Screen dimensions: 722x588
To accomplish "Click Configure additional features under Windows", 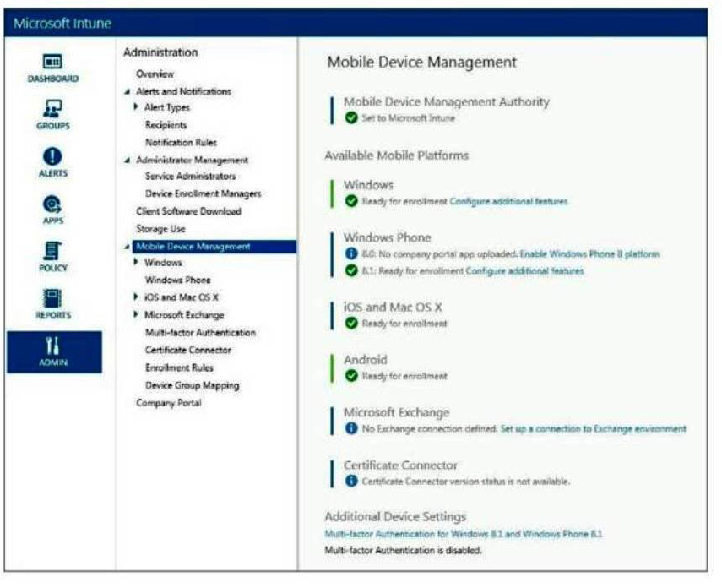I will pyautogui.click(x=508, y=201).
